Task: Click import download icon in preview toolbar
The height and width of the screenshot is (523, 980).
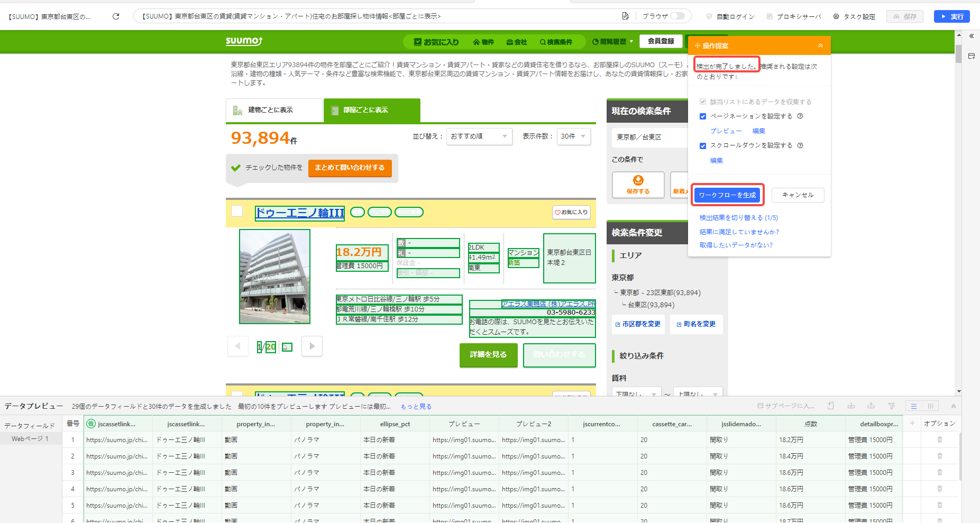Action: click(851, 406)
